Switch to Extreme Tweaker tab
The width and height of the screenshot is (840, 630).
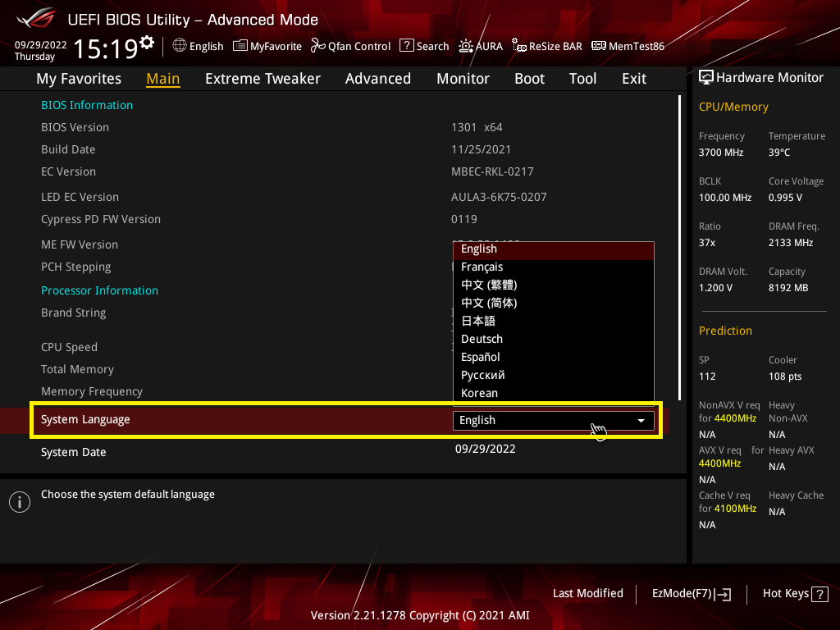pos(262,79)
